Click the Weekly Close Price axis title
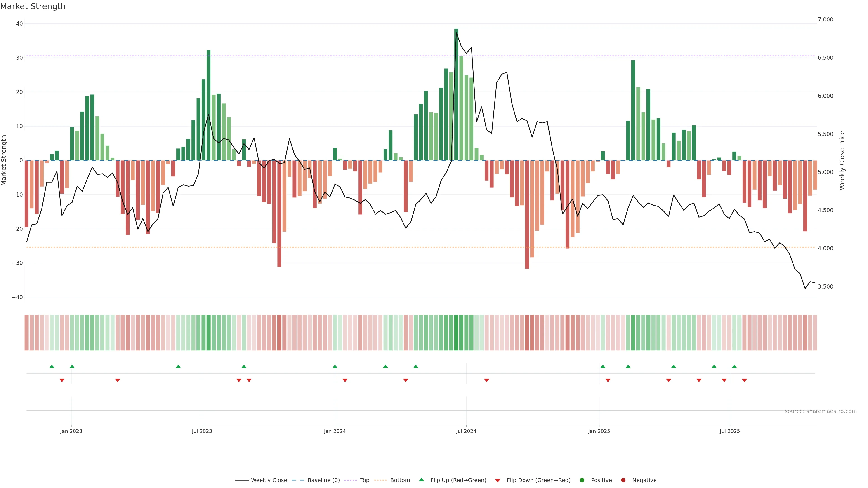 point(842,160)
